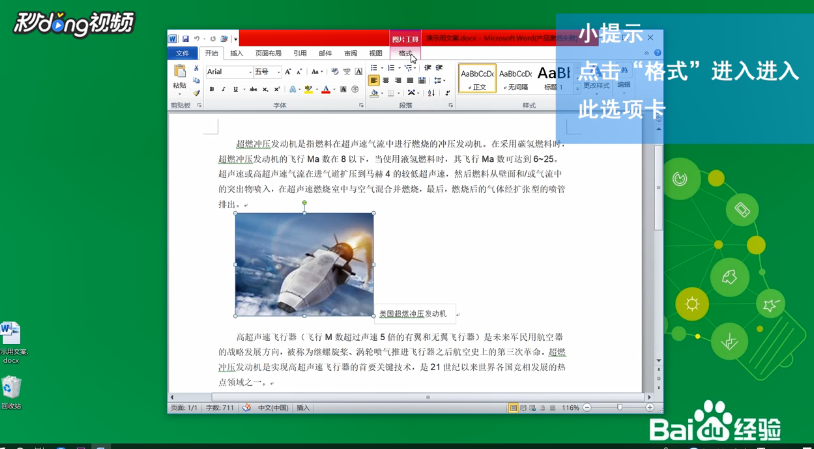Toggle Center paragraph alignment
Image resolution: width=814 pixels, height=449 pixels.
386,80
